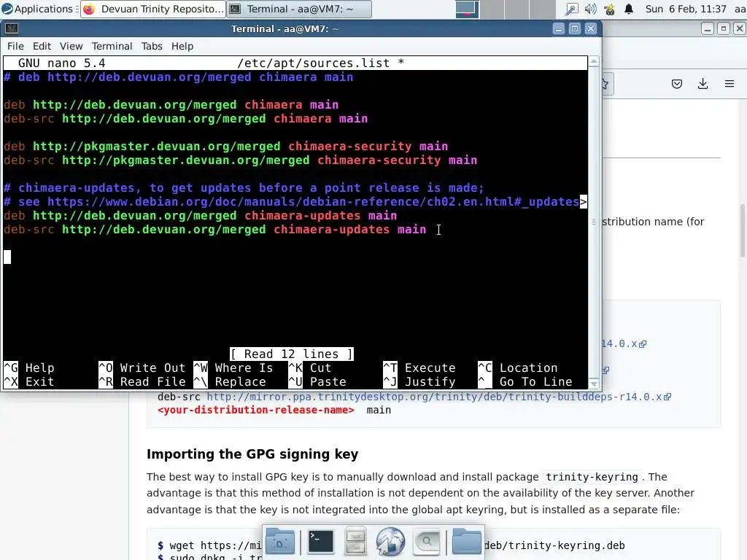Select Terminal - aa@VM7 taskbar button
Screen dimensions: 747x560
pos(299,9)
